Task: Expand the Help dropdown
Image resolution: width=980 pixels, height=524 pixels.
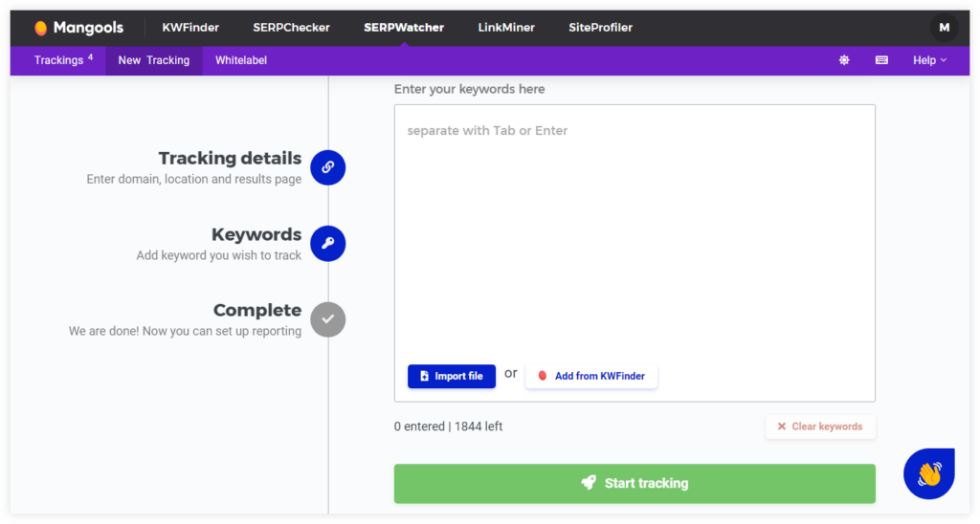Action: 929,60
